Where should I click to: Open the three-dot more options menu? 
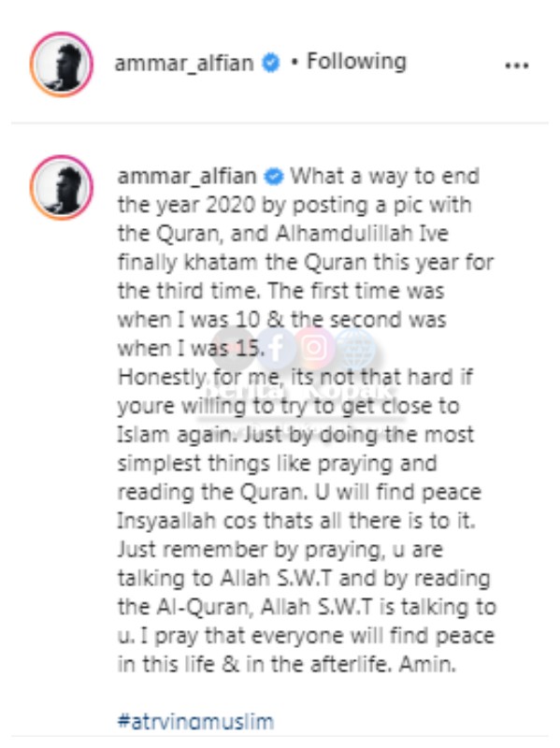[517, 65]
